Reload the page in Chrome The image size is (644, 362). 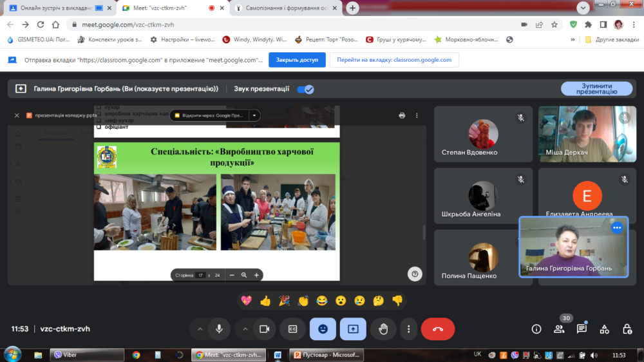40,24
